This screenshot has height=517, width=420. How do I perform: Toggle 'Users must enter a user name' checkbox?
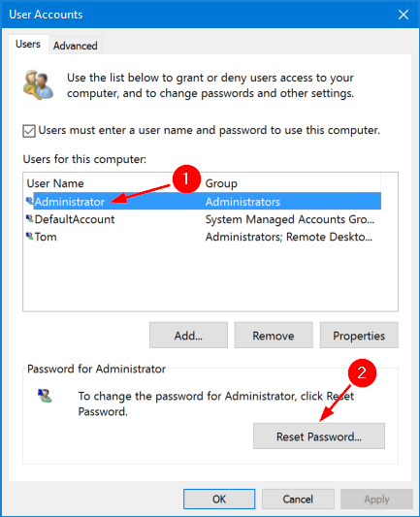click(x=29, y=131)
